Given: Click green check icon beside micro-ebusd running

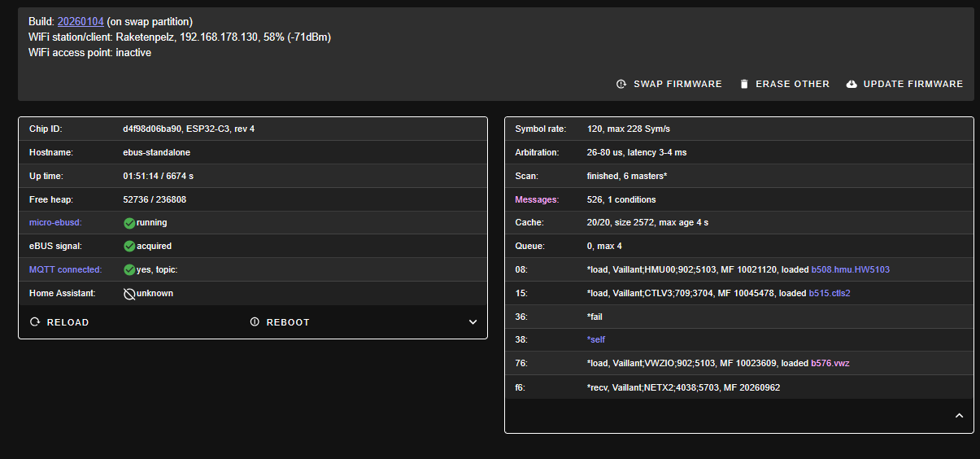Looking at the screenshot, I should pyautogui.click(x=129, y=223).
